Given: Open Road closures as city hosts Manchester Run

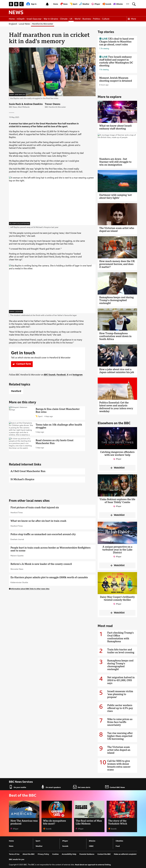Looking at the screenshot, I should 54,442.
